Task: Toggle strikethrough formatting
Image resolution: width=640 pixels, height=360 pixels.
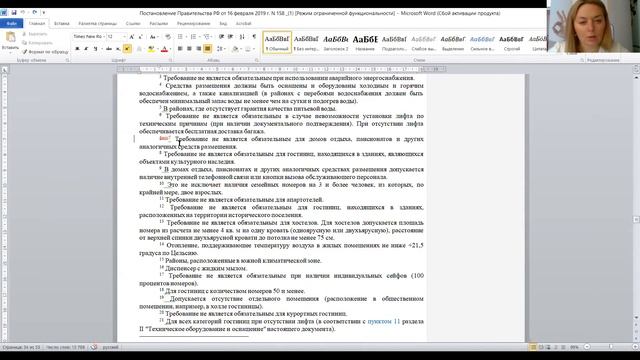Action: pos(109,49)
